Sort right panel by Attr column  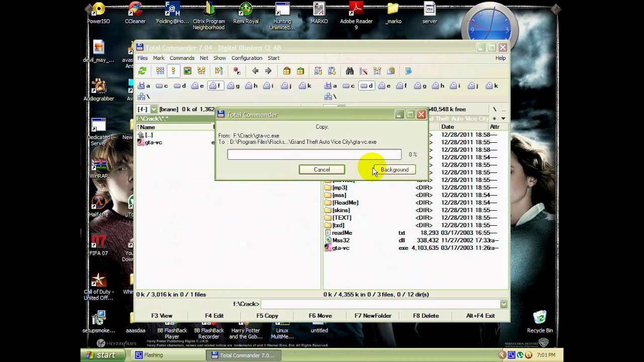(498, 127)
